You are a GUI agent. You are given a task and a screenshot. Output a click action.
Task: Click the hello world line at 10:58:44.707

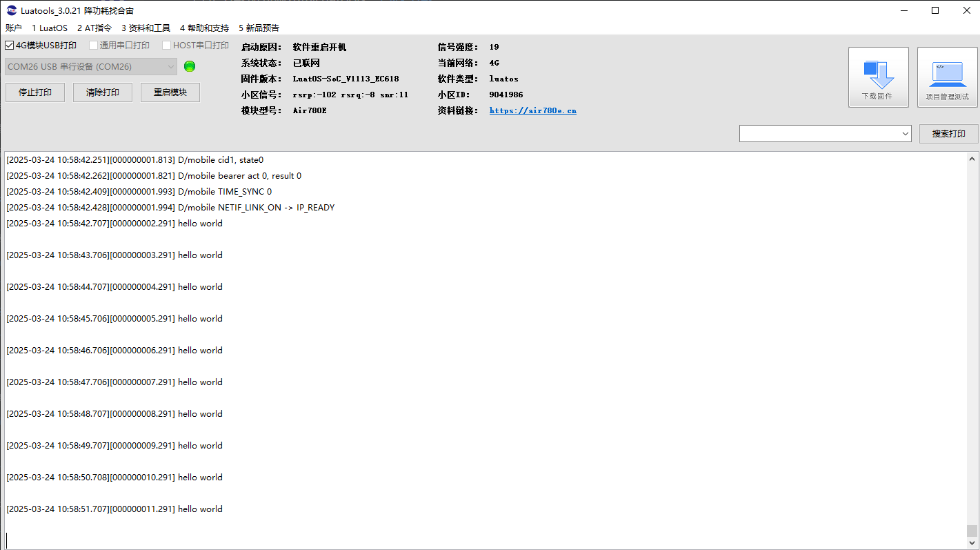click(x=114, y=287)
